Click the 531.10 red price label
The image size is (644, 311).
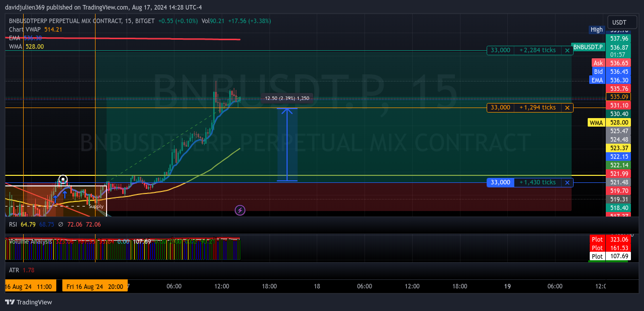(x=619, y=106)
